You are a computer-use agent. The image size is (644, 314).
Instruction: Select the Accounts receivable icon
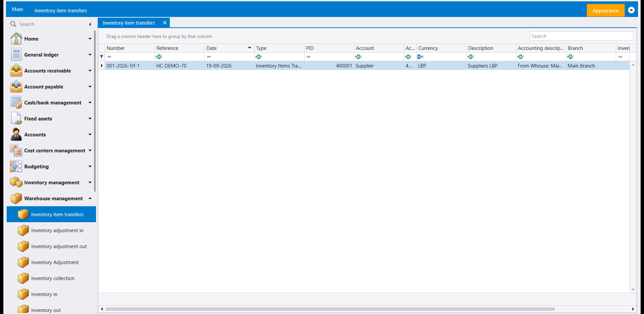[x=16, y=71]
